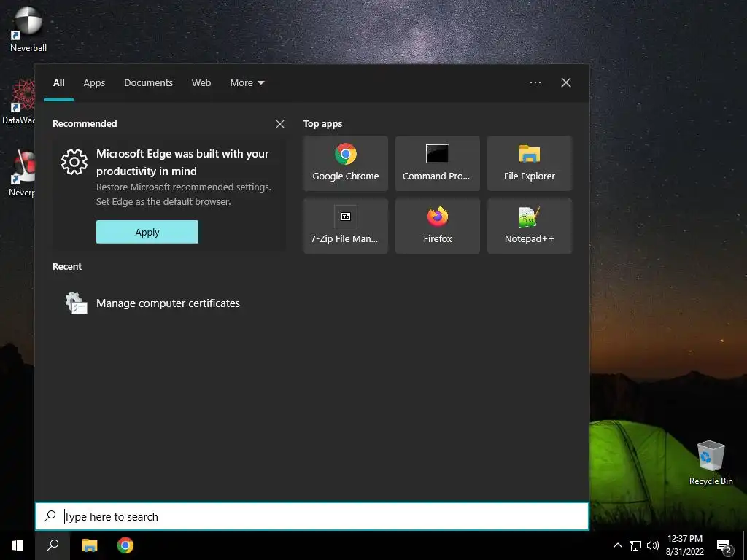Open the notification action center
The width and height of the screenshot is (747, 560).
click(724, 547)
